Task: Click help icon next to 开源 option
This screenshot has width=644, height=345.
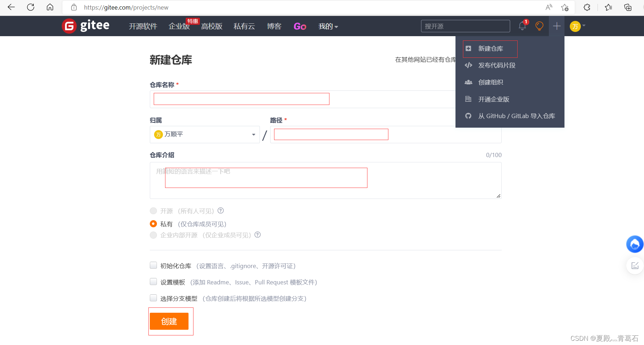Action: (220, 211)
